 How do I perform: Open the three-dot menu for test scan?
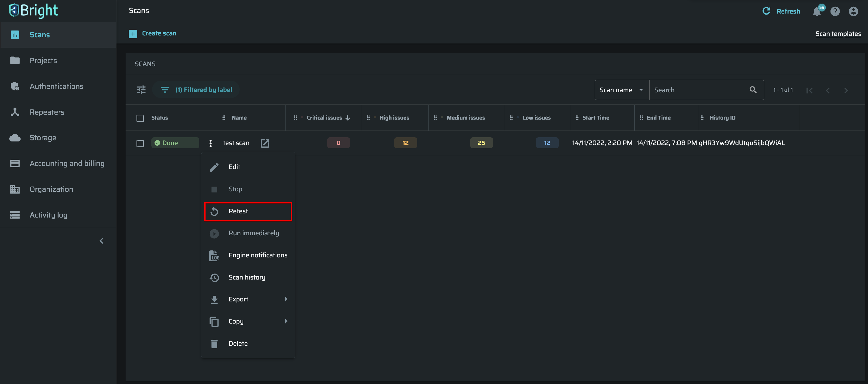coord(210,143)
